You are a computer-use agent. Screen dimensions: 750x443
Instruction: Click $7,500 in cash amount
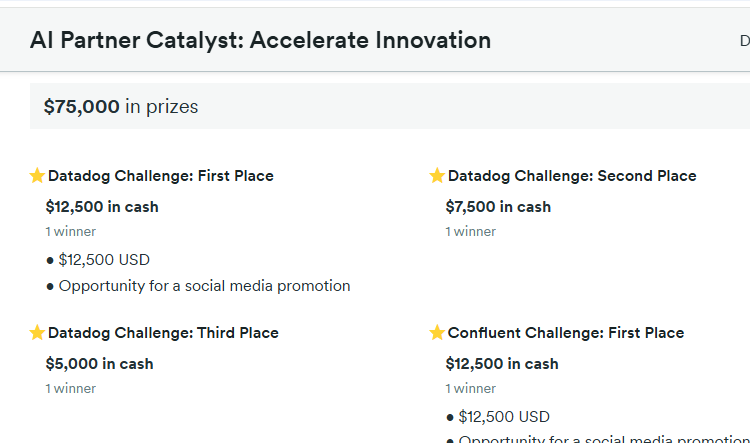pos(498,207)
